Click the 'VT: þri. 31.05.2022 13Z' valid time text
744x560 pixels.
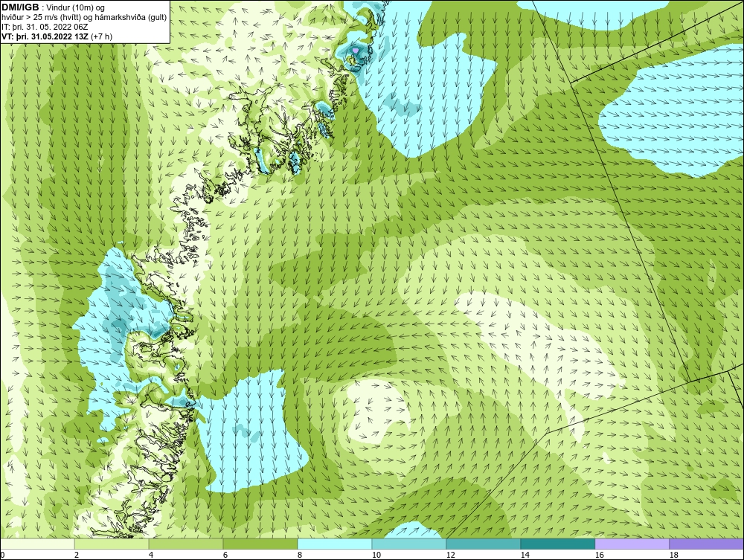click(x=45, y=36)
